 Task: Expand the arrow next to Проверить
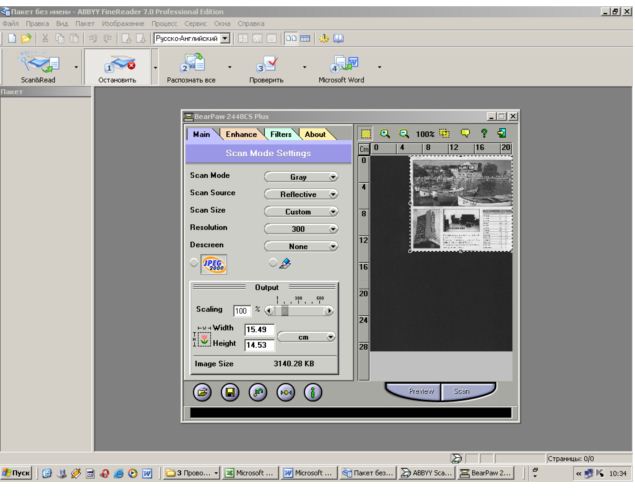(x=305, y=67)
